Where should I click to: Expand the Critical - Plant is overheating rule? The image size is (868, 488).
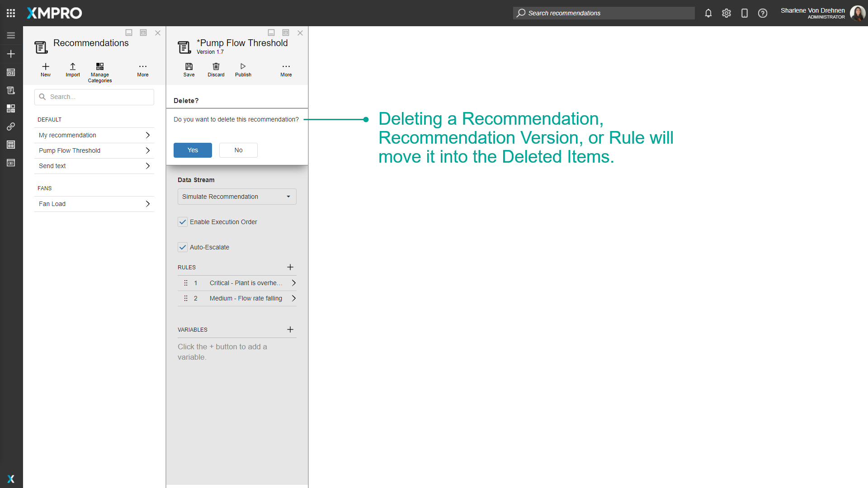point(293,283)
